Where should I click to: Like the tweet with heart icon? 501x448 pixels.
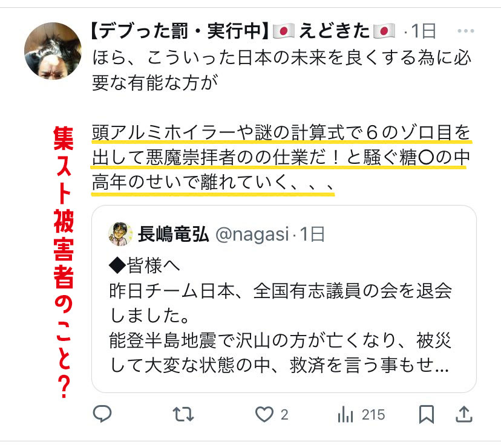tap(264, 414)
